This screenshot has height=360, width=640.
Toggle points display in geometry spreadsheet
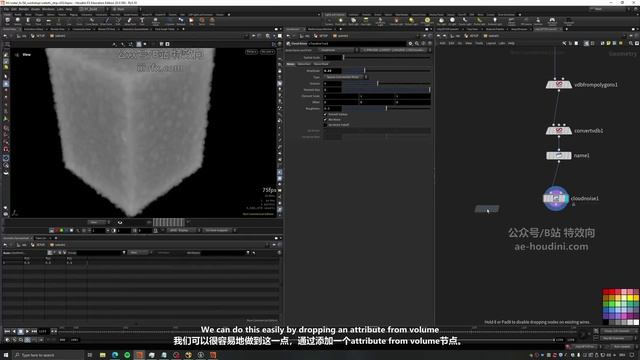coord(50,253)
